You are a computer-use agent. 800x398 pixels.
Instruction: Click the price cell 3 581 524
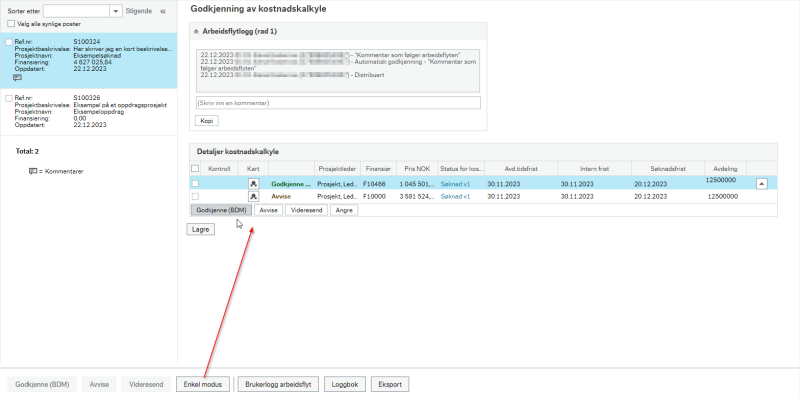tap(417, 196)
